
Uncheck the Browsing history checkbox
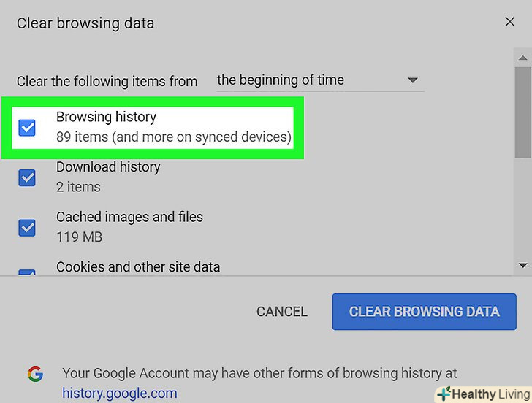coord(27,128)
